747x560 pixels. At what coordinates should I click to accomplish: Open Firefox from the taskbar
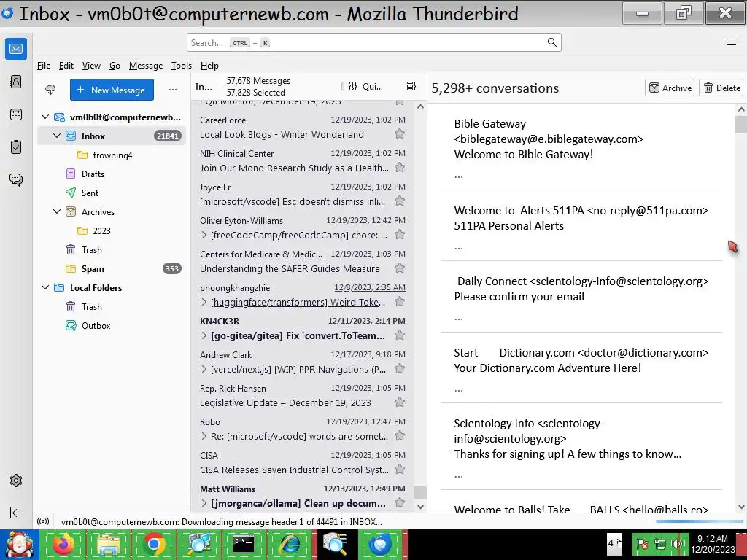[x=63, y=544]
